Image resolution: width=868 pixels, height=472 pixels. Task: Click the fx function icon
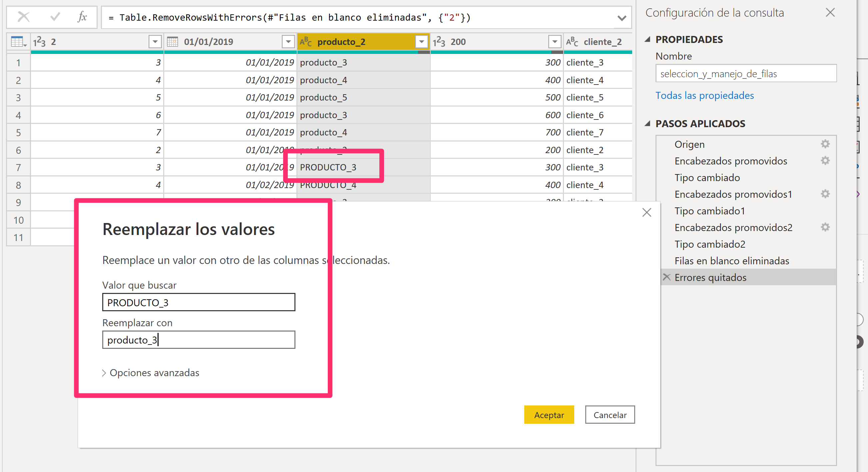point(82,17)
